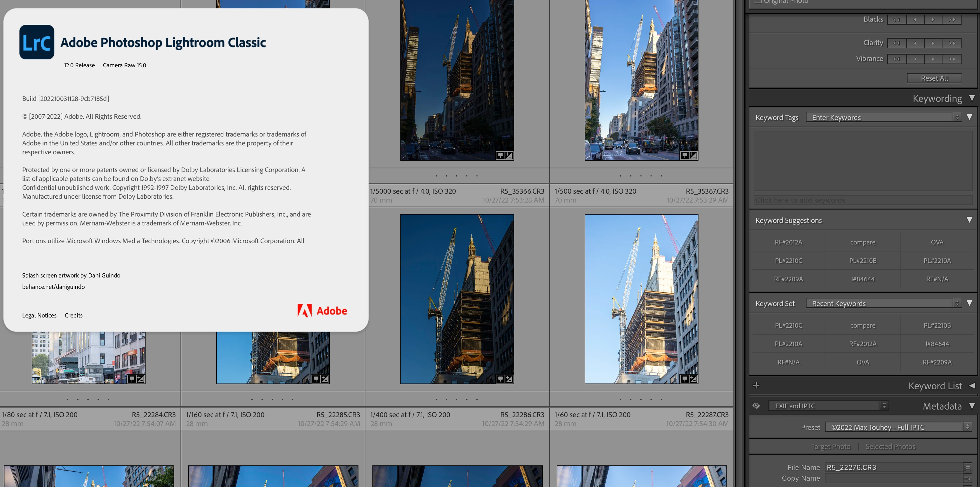980x487 pixels.
Task: Click the batch rename icon beside File Name
Action: (967, 467)
